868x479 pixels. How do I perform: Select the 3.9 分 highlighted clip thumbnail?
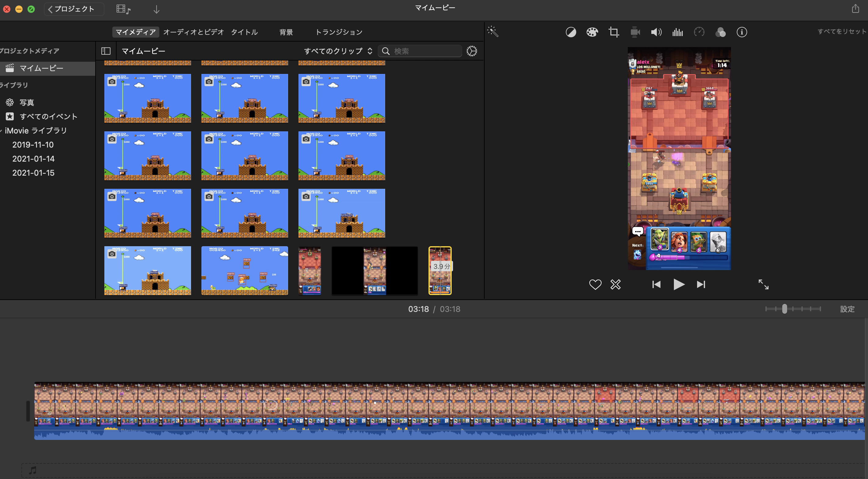(440, 271)
